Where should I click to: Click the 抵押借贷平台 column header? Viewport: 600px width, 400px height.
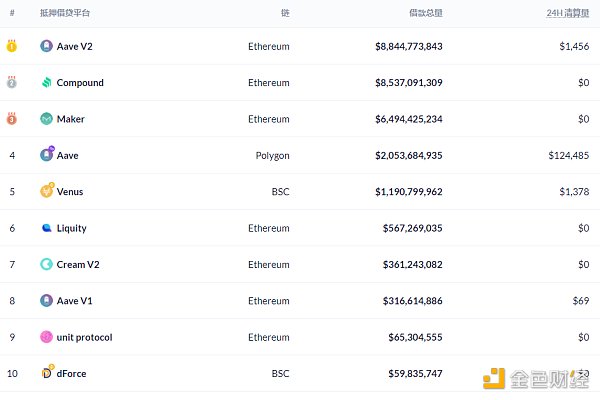click(x=64, y=12)
